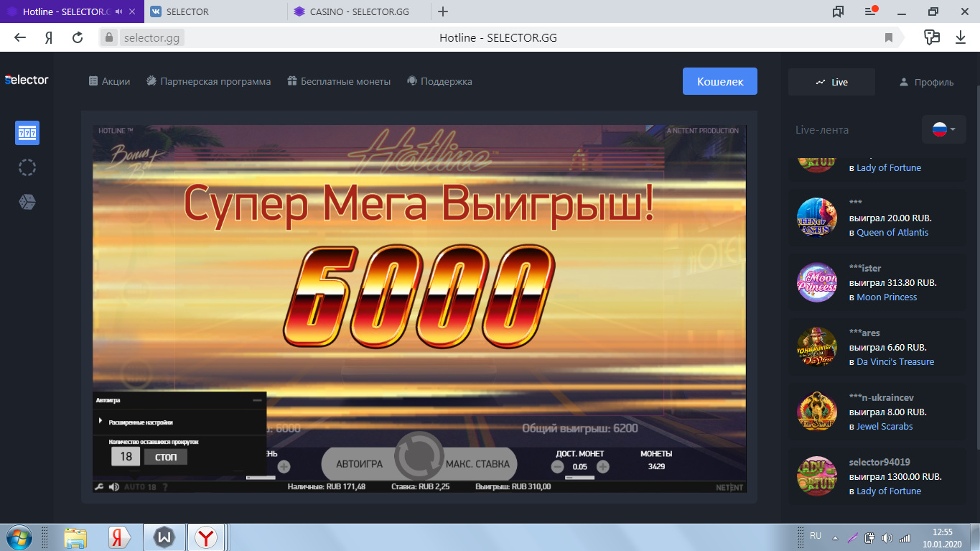The image size is (980, 551).
Task: Open hidden icons chevron in system tray
Action: tap(834, 537)
